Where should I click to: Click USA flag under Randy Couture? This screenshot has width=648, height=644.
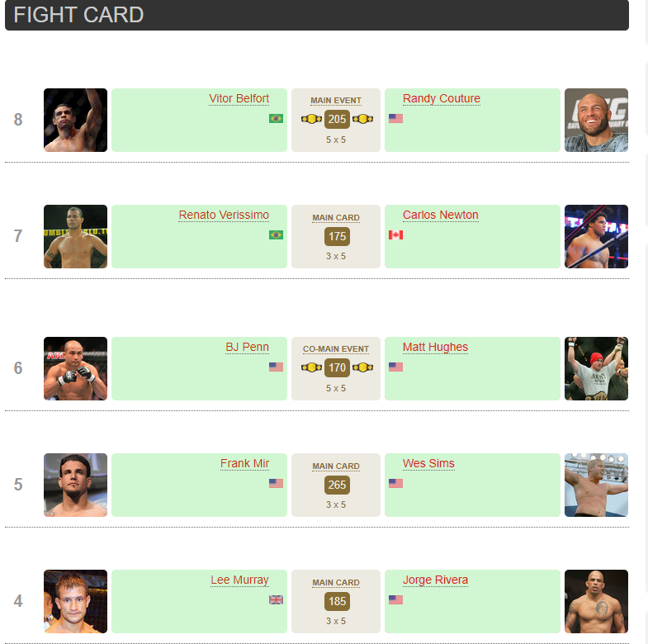coord(395,119)
